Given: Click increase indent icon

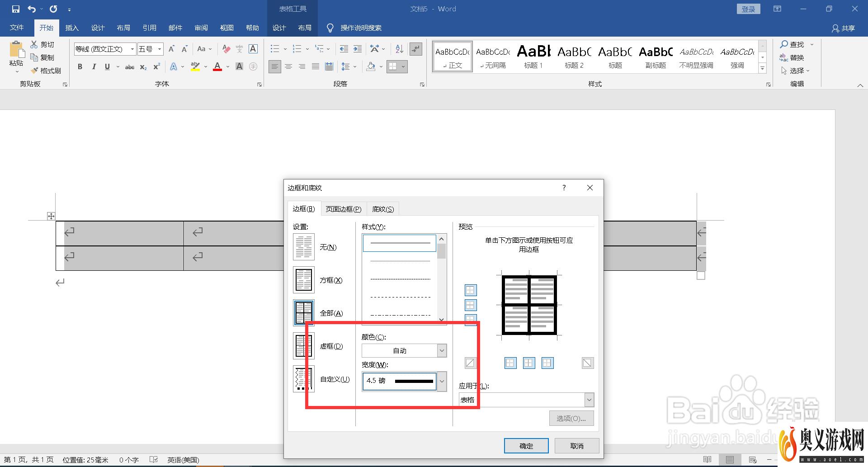Looking at the screenshot, I should click(x=358, y=49).
